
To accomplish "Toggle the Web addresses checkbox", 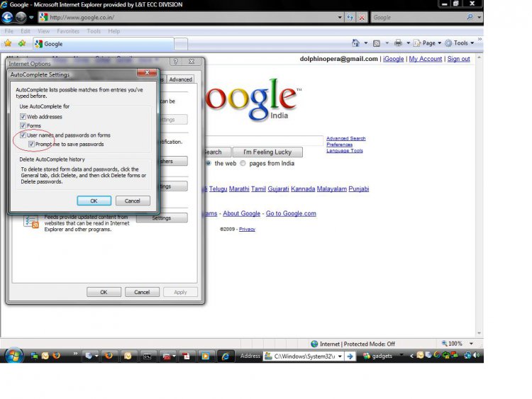I will [23, 117].
